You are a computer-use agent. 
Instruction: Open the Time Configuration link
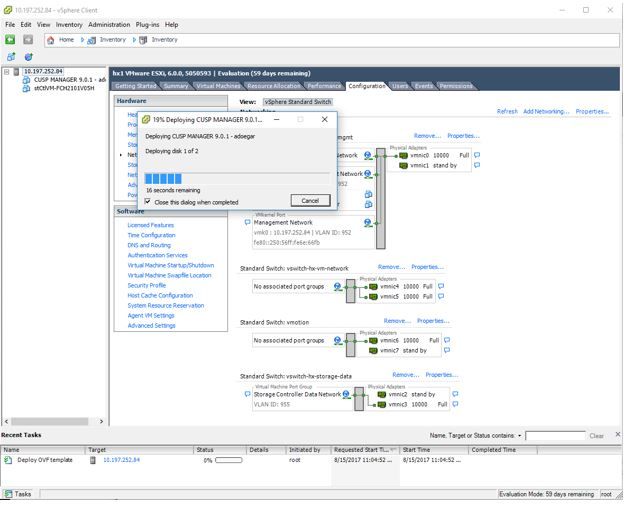tap(151, 235)
